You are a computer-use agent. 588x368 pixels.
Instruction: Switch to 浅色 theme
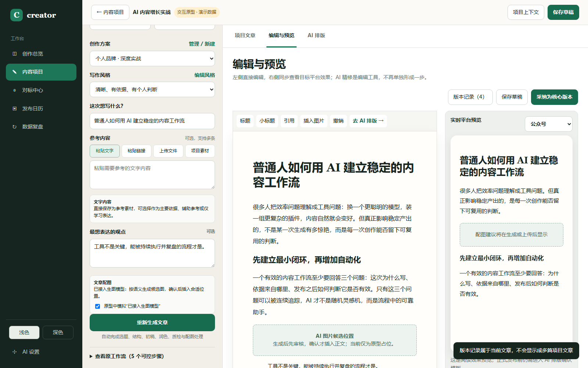coord(24,332)
